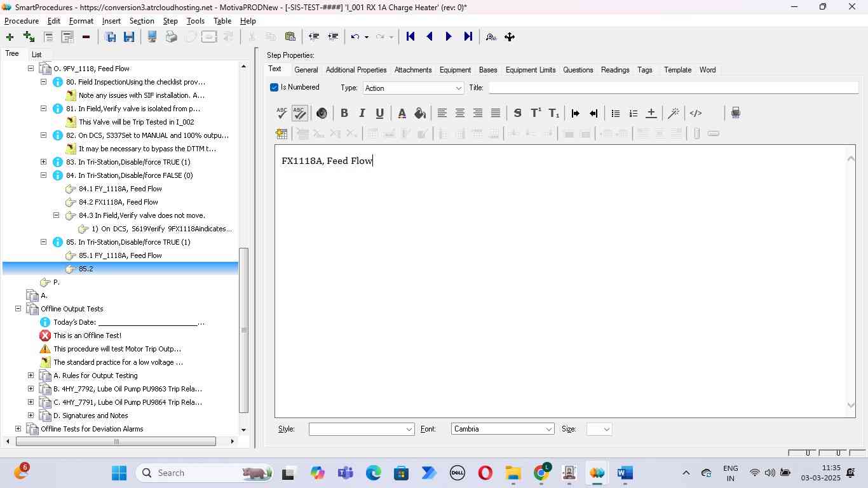This screenshot has height=488, width=868.
Task: Insert bulleted list icon
Action: 615,113
